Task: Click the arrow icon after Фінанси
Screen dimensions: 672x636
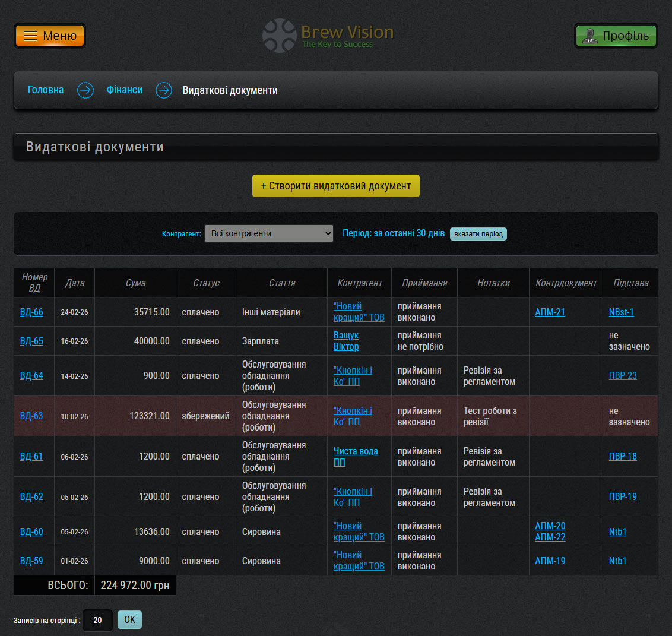Action: (x=164, y=90)
